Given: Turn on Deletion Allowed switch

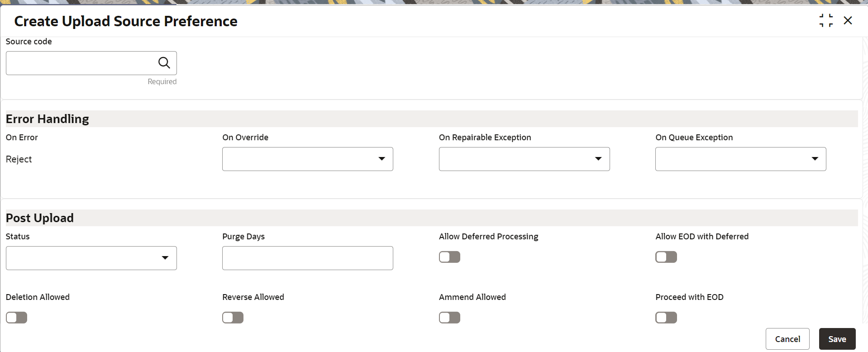Looking at the screenshot, I should 16,318.
